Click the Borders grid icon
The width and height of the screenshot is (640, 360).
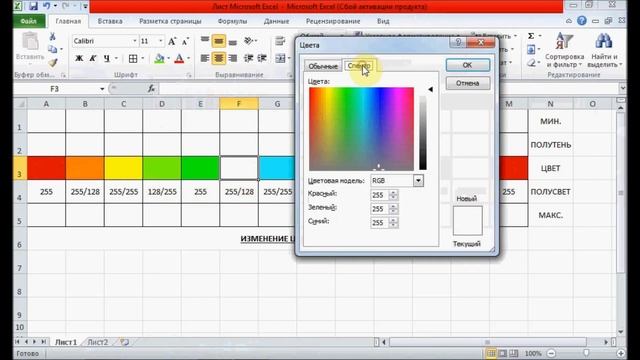tap(133, 58)
